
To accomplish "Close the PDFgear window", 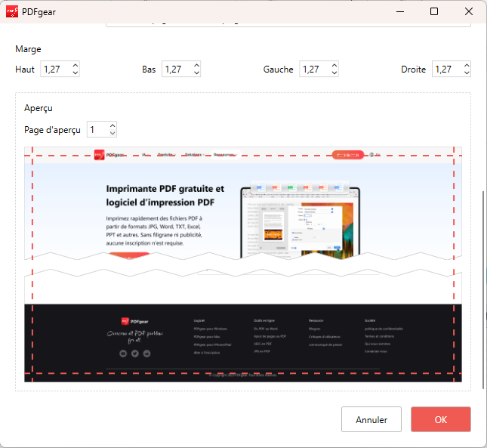I will [469, 12].
